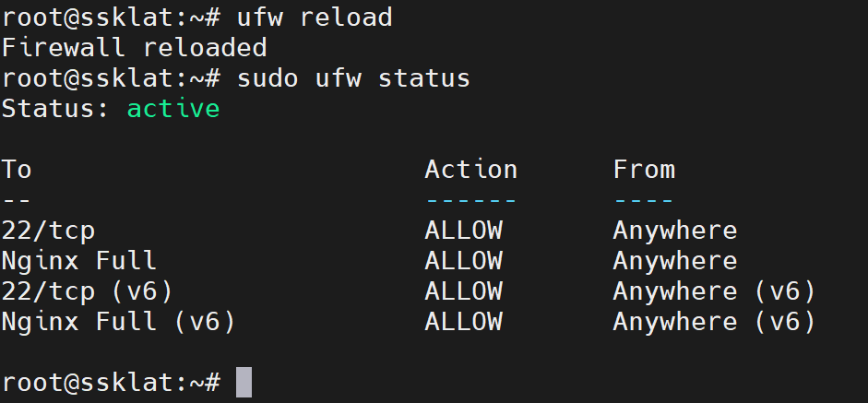Click the 'From' column header
The width and height of the screenshot is (868, 403).
pos(644,170)
